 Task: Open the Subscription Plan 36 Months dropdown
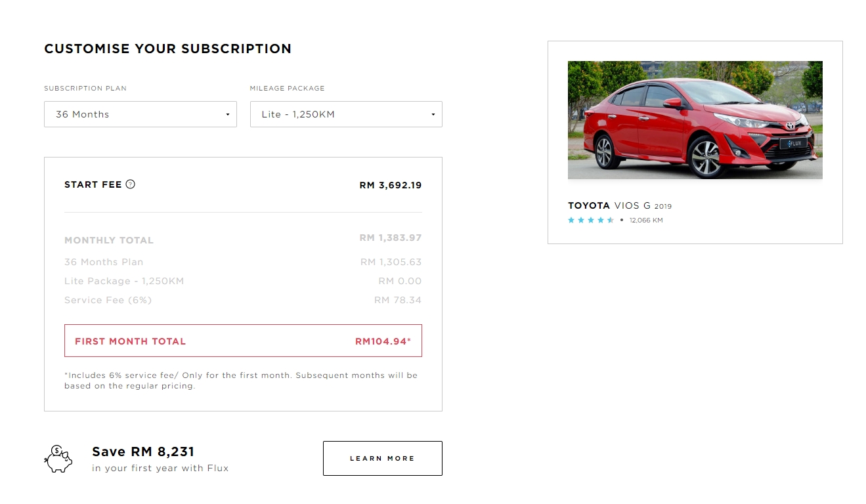[x=140, y=114]
